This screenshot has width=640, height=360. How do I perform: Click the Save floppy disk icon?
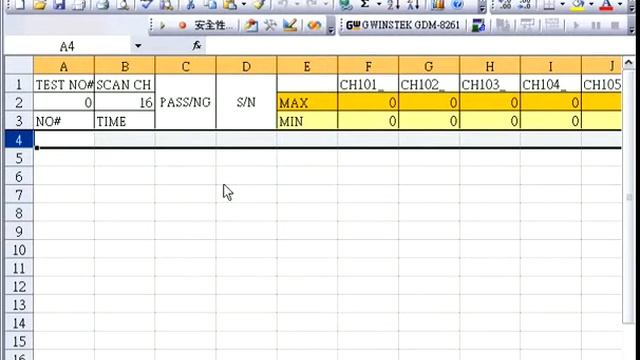(x=60, y=4)
